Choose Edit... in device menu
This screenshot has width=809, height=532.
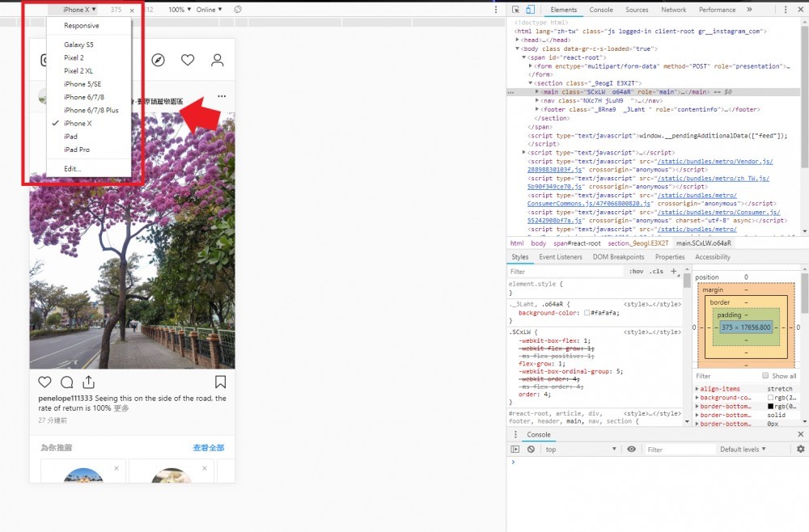72,168
